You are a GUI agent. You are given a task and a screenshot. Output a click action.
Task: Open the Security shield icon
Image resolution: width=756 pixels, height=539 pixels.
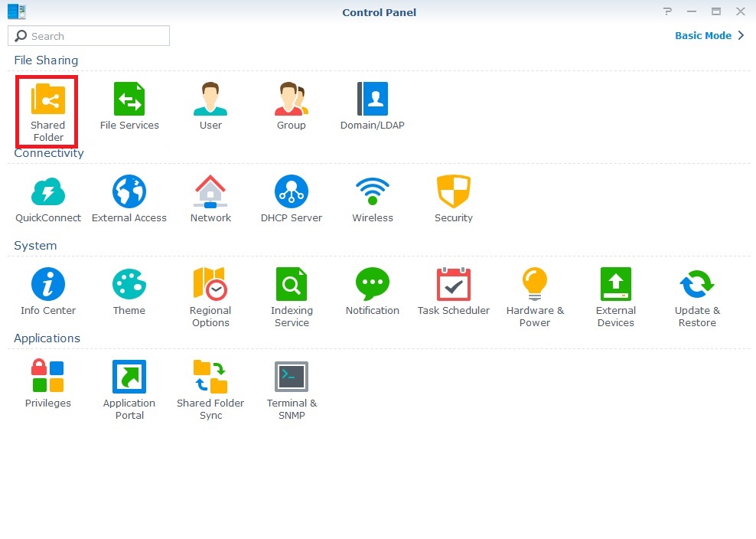(454, 193)
